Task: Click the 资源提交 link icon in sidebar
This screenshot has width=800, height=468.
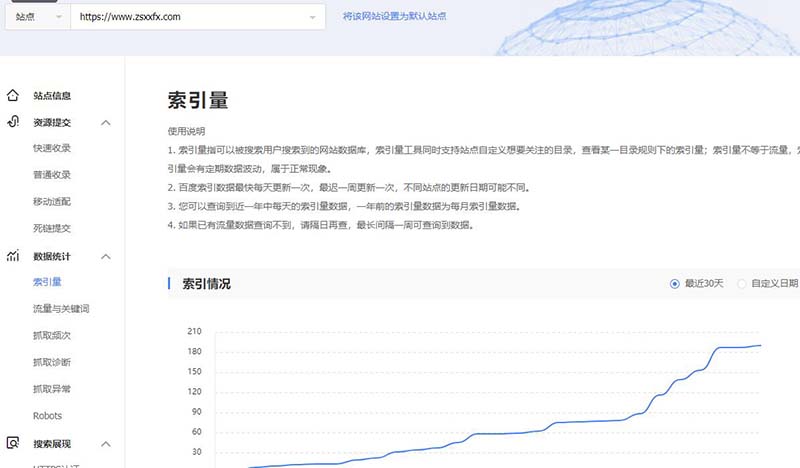Action: click(13, 122)
